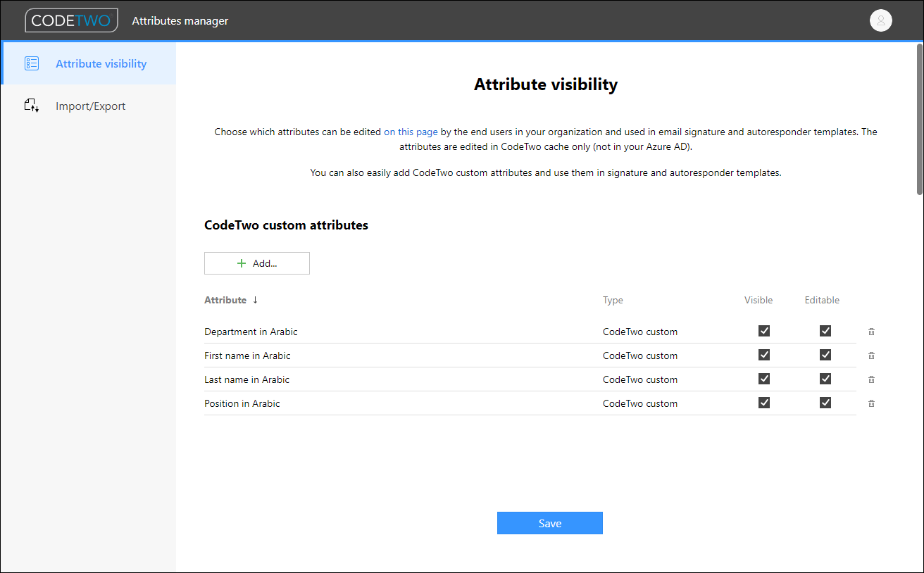This screenshot has height=573, width=924.
Task: Click the green plus icon on Add
Action: click(x=242, y=263)
